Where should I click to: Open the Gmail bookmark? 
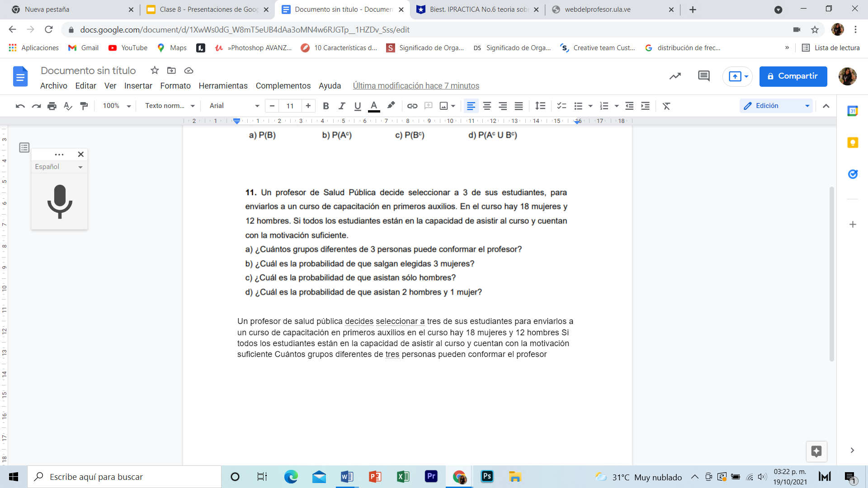[x=84, y=47]
